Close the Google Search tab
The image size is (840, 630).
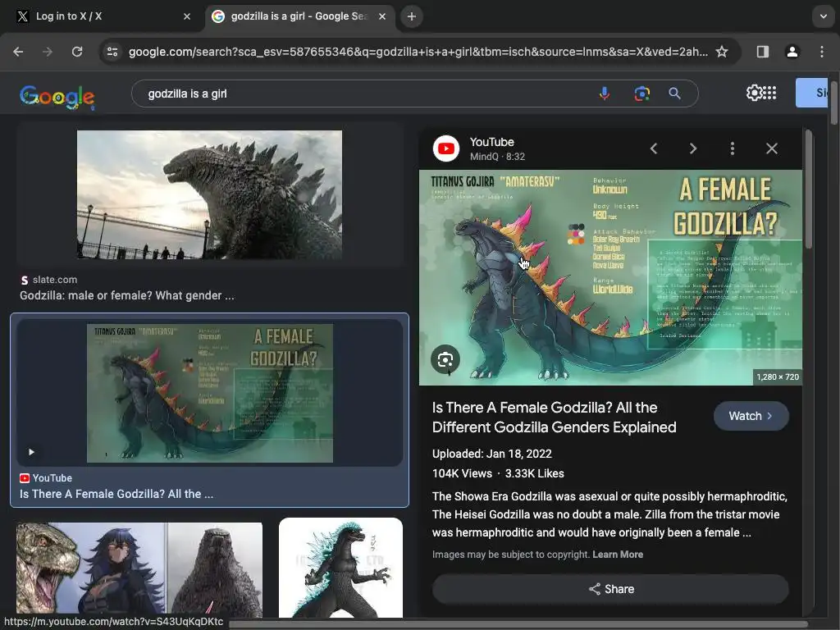coord(382,16)
